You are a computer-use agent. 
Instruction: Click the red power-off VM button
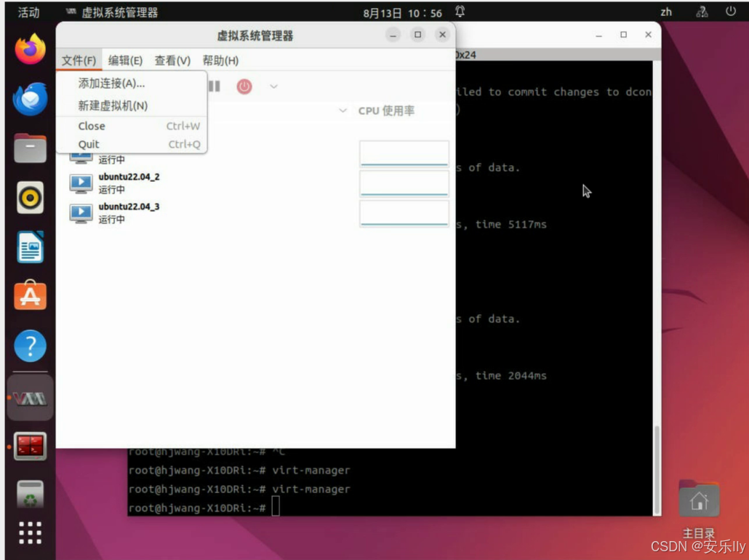pyautogui.click(x=244, y=87)
